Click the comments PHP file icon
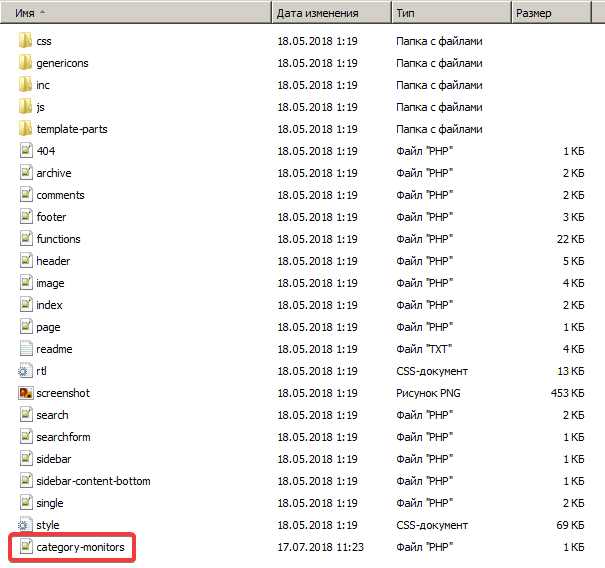Viewport: 605px width, 568px height. [x=26, y=194]
